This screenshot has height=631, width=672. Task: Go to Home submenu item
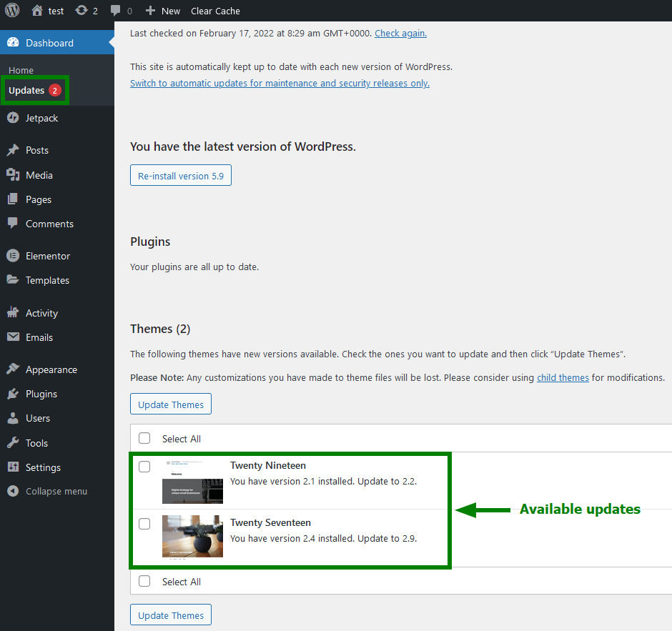(x=21, y=70)
